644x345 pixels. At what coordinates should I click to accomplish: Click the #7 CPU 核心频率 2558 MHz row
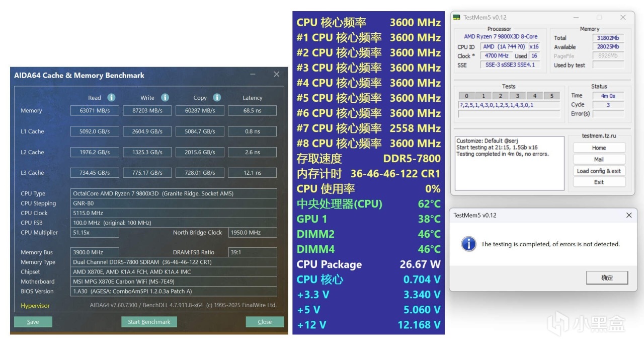click(368, 128)
